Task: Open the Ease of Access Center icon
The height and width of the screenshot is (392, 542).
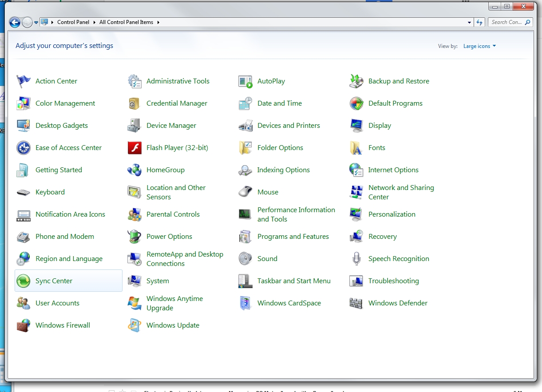Action: (23, 148)
